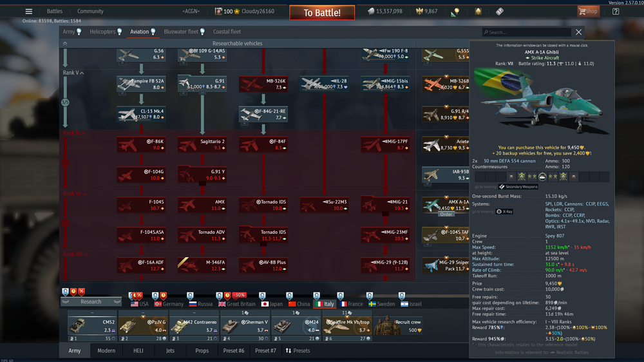
Task: Select the Sagittario 2 aircraft
Action: (202, 145)
